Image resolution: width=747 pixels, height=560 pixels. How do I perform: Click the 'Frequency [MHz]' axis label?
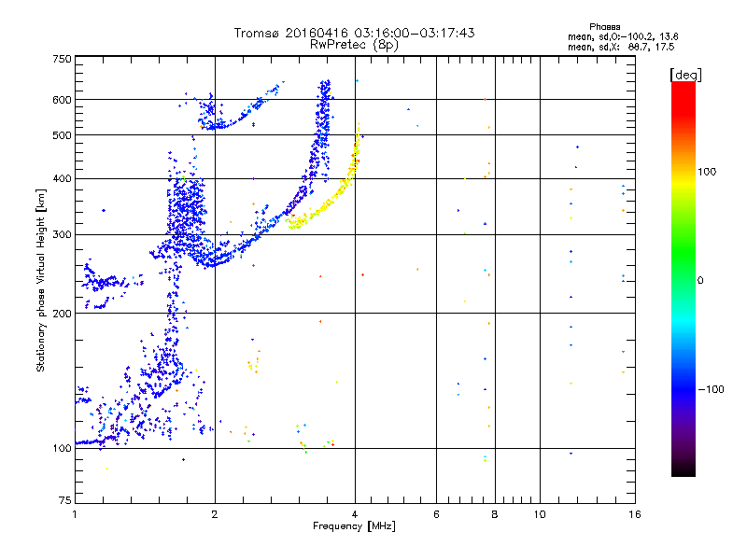pos(354,526)
